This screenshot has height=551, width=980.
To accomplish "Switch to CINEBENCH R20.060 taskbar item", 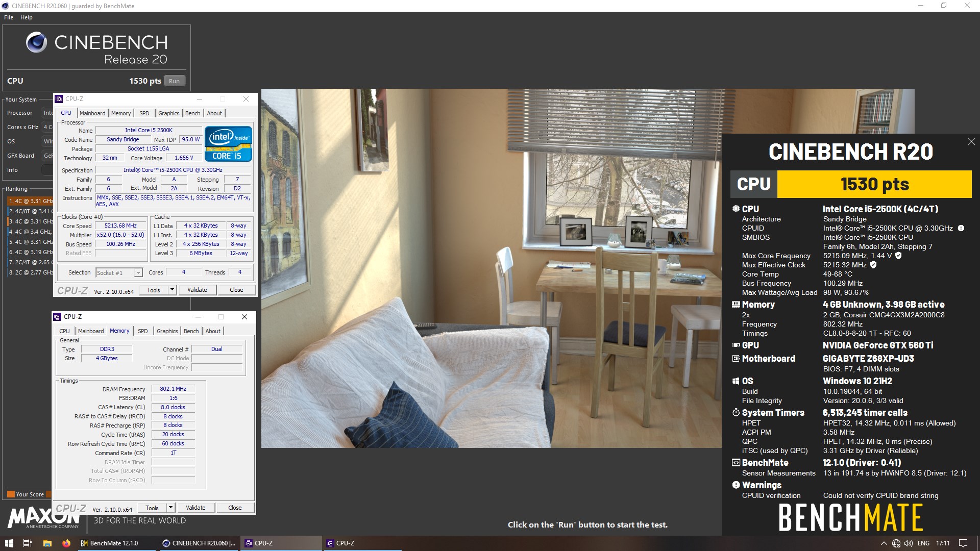I will tap(199, 543).
